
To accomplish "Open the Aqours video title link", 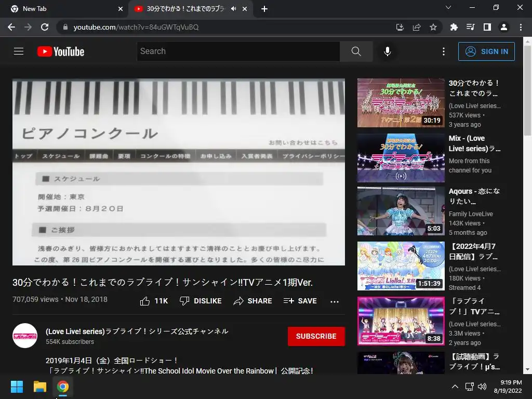I will click(474, 196).
